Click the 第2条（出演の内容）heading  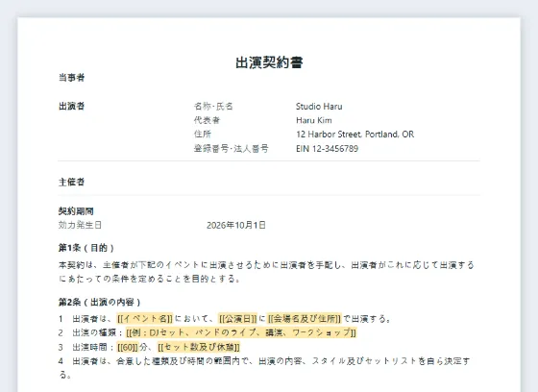pyautogui.click(x=100, y=302)
